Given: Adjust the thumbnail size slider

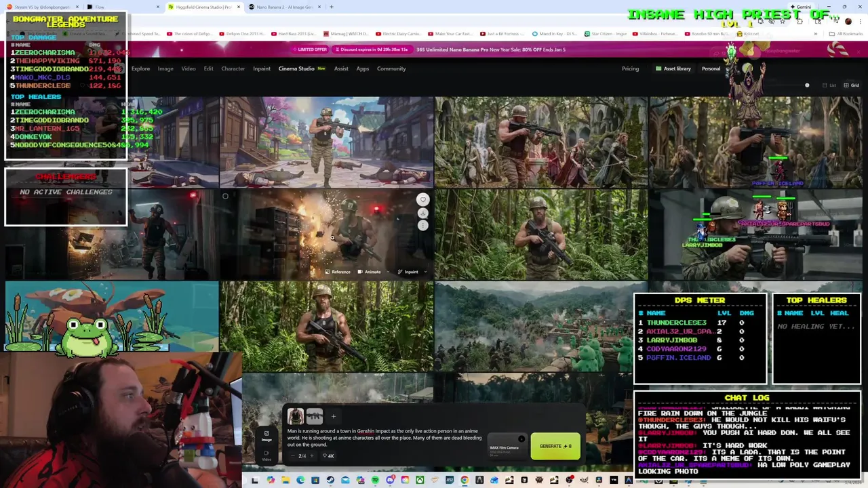Looking at the screenshot, I should (807, 85).
